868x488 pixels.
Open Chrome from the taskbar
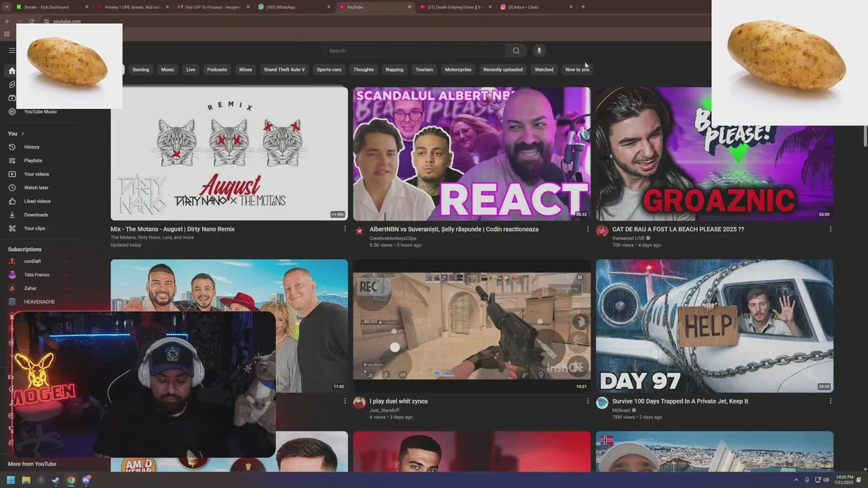point(71,481)
